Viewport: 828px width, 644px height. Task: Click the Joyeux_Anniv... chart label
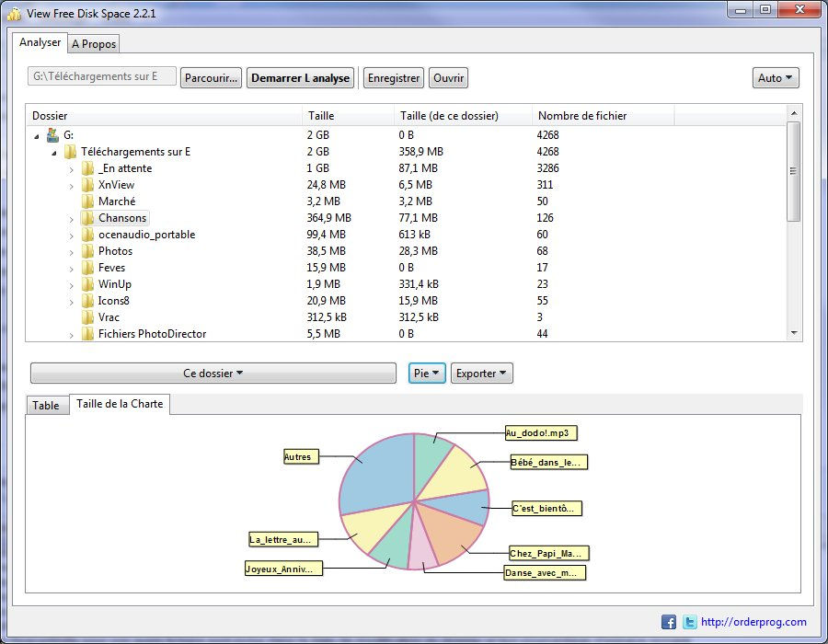(x=283, y=569)
